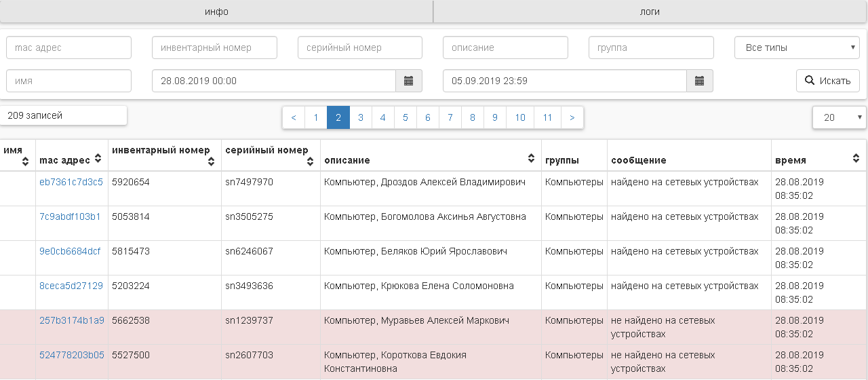The width and height of the screenshot is (868, 380).
Task: Sort table by описание column
Action: 531,159
